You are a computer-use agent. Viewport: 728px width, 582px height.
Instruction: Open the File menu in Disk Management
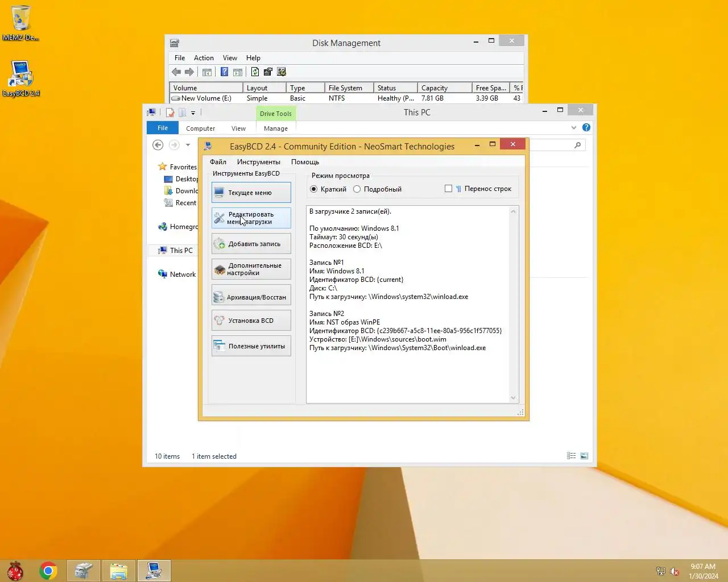(180, 58)
